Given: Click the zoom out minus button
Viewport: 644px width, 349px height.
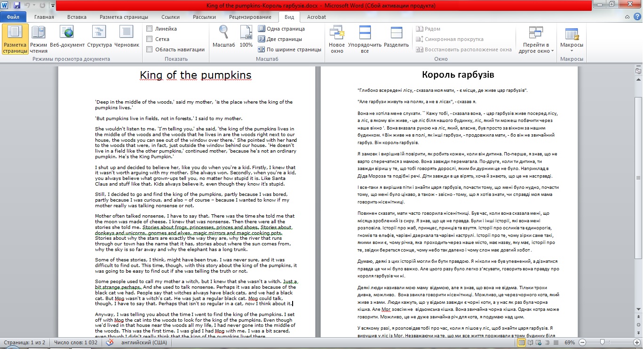Looking at the screenshot, I should 582,342.
